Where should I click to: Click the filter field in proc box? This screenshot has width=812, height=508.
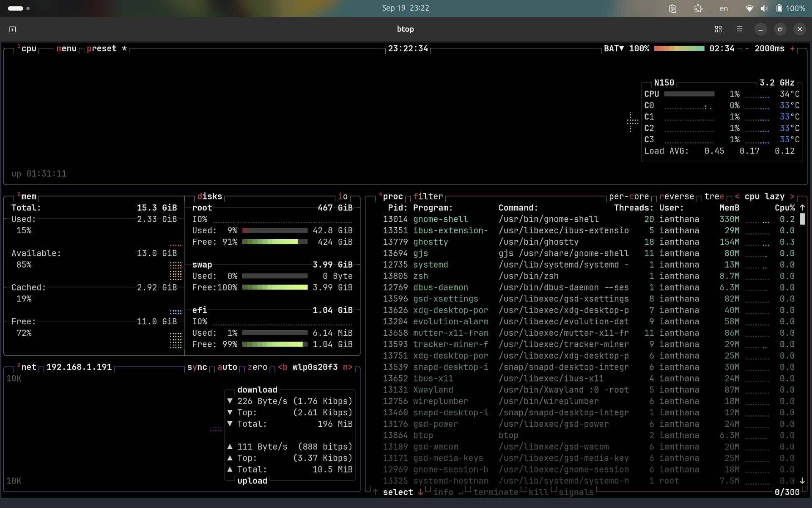[x=428, y=196]
